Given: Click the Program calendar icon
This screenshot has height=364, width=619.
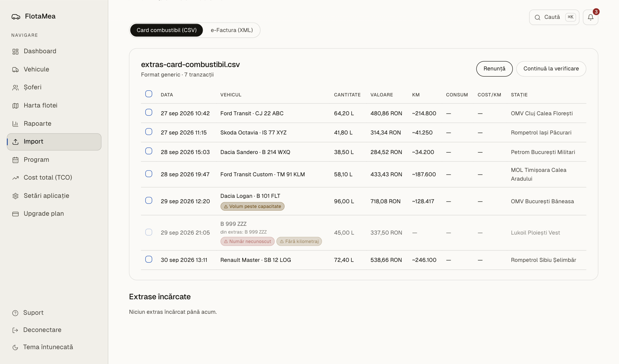Looking at the screenshot, I should coord(16,160).
